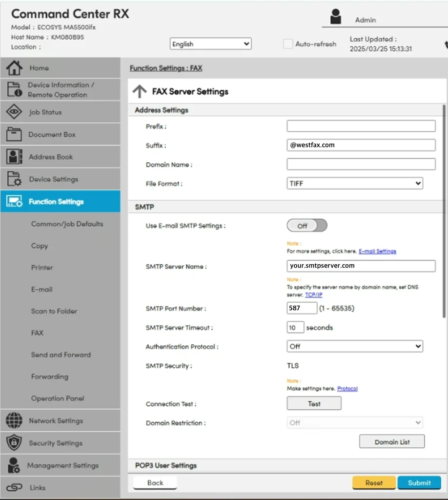Expand the File Format TIFF dropdown

pyautogui.click(x=355, y=184)
